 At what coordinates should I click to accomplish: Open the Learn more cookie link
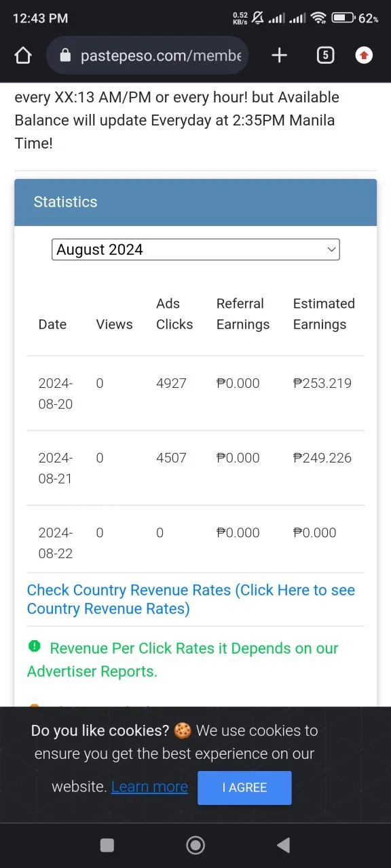click(149, 787)
